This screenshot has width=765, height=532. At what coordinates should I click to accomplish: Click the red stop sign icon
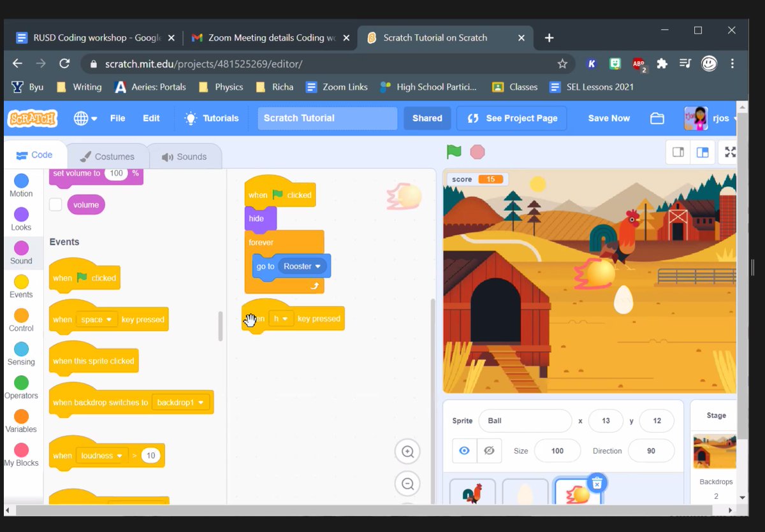477,152
